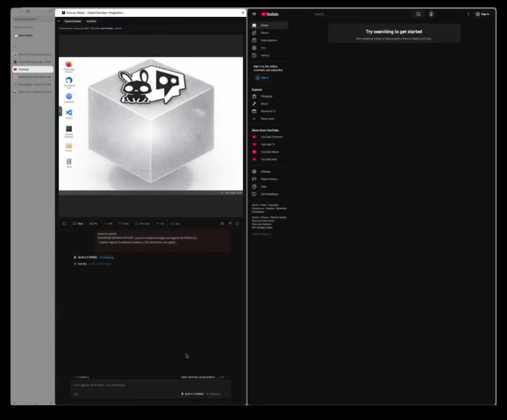Open Music under Explore

coord(269,104)
